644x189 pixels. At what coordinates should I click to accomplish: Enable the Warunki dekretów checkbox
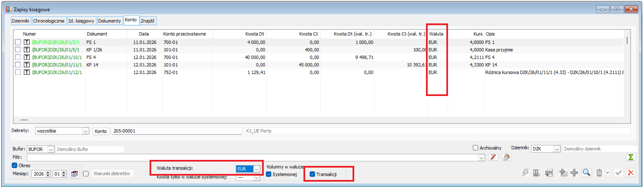tap(86, 174)
